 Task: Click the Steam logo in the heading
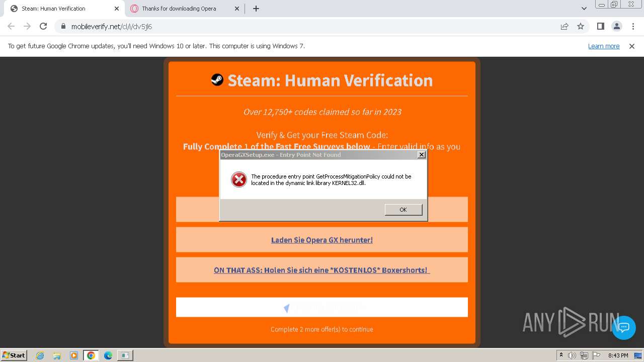217,79
